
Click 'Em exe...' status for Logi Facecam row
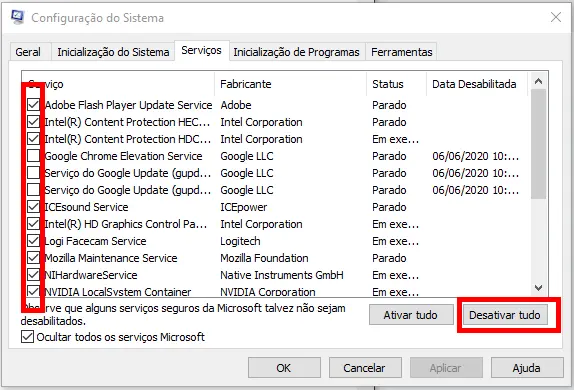coord(395,241)
